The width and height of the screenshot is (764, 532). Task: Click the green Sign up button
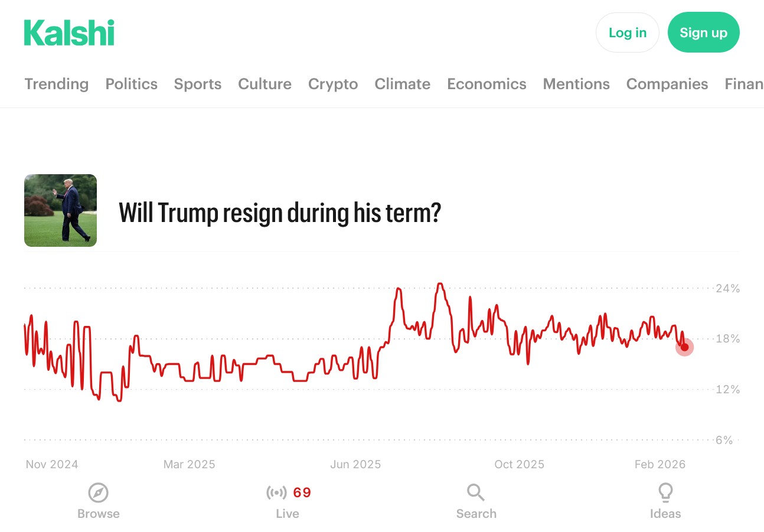703,32
